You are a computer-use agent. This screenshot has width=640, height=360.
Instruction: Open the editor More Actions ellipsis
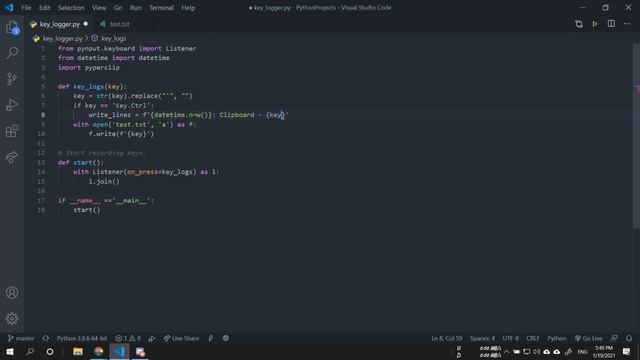coord(627,24)
